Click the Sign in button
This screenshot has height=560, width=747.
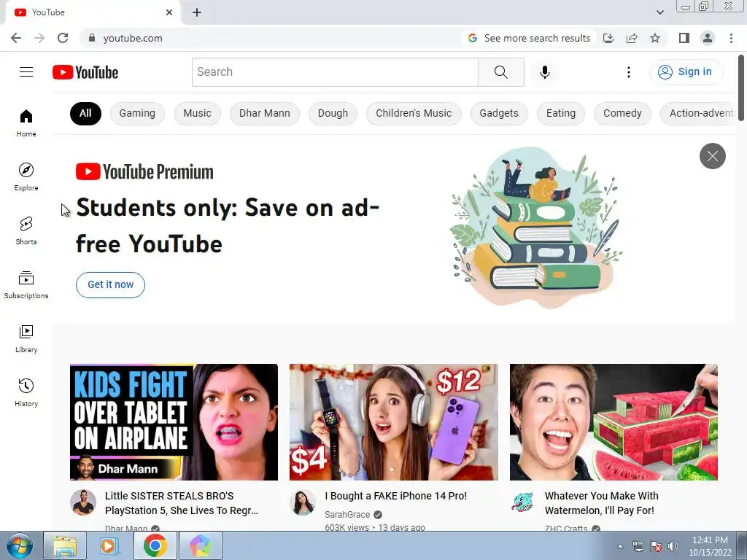click(x=686, y=72)
